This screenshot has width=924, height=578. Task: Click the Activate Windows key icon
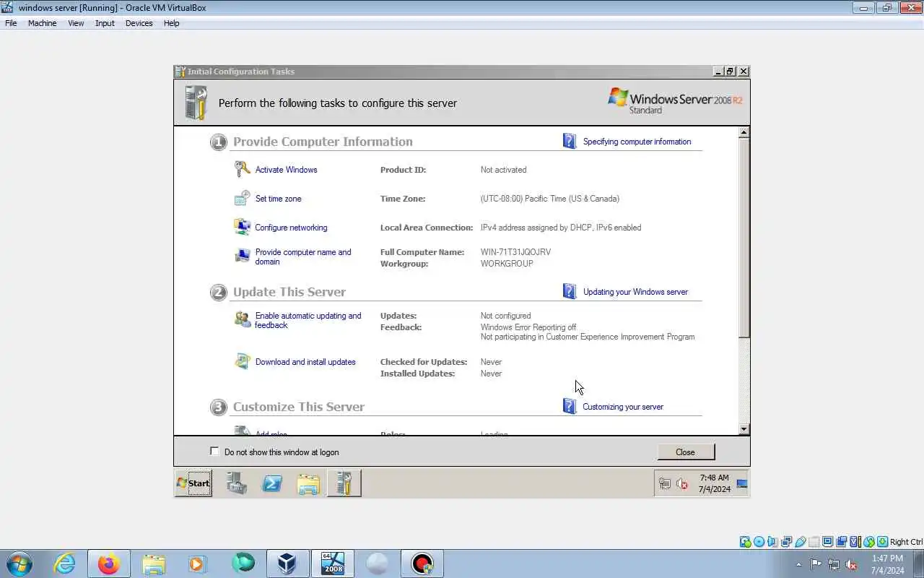click(242, 169)
